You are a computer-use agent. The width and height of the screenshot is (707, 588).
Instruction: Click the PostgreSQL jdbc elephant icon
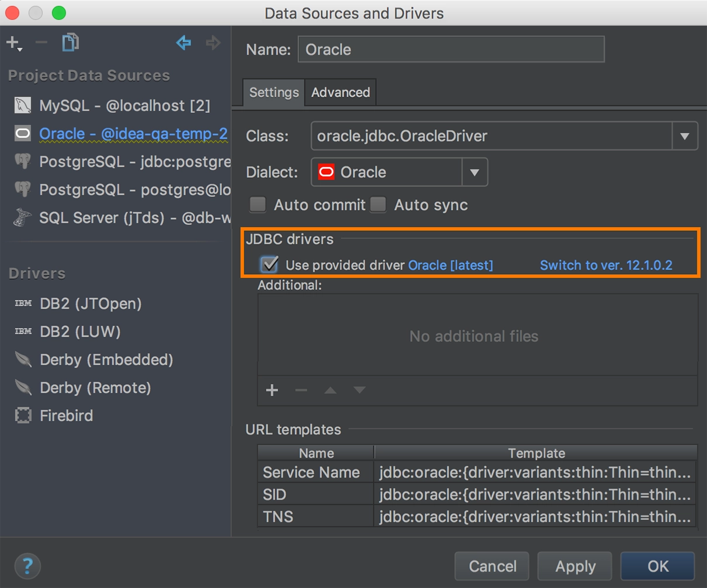pos(23,161)
